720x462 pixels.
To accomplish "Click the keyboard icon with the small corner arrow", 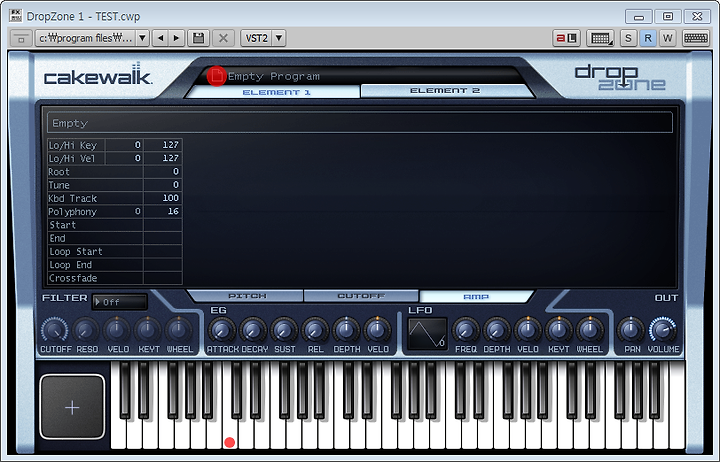I will 600,38.
